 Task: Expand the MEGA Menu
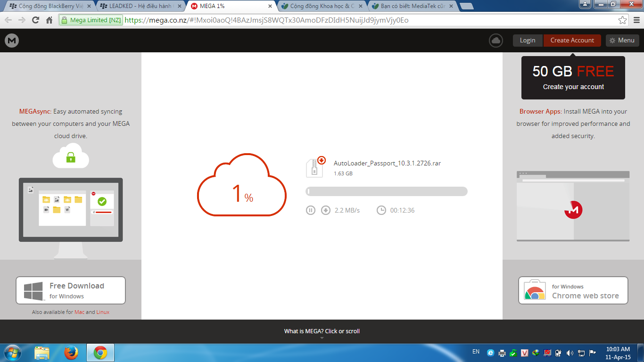pos(622,41)
